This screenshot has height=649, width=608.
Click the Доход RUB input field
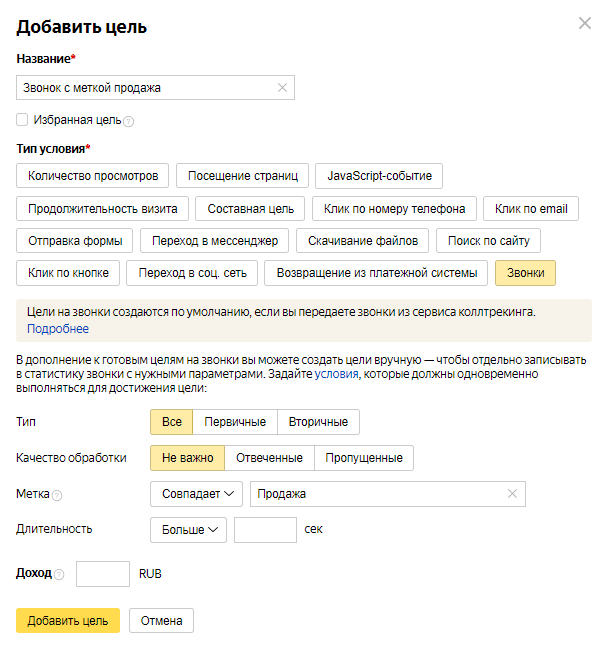[x=103, y=574]
